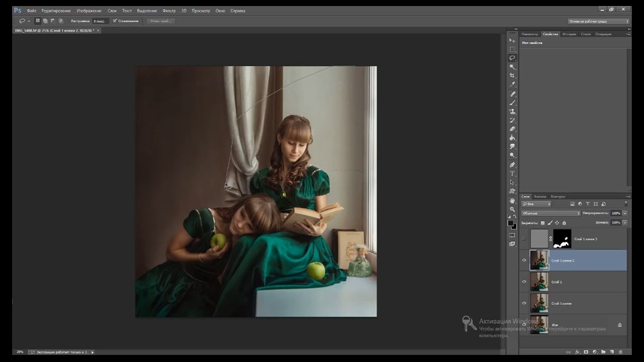Open the workspace switcher dropdown

click(x=599, y=21)
